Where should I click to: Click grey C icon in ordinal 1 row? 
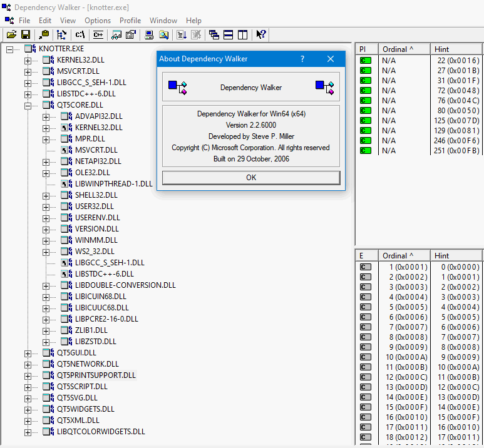click(x=366, y=267)
